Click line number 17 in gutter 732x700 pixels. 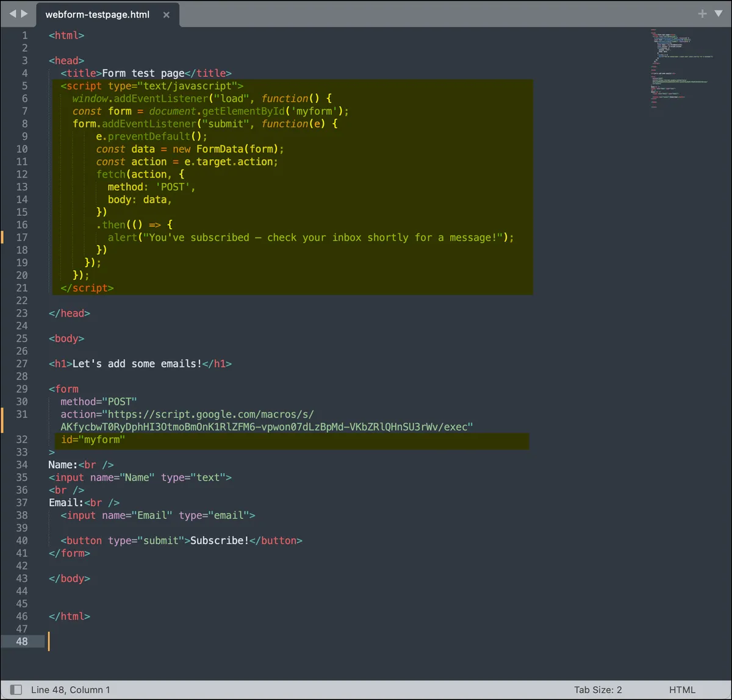pyautogui.click(x=22, y=237)
